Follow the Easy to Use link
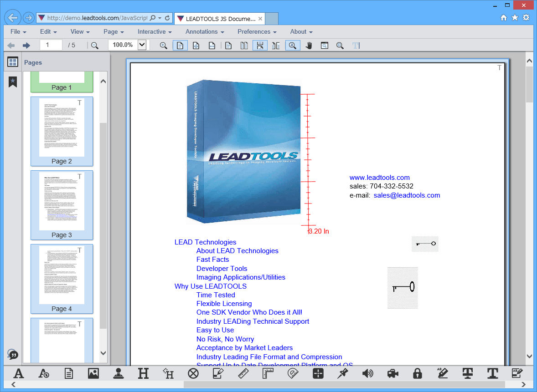Screen dimensions: 537x392 (215, 330)
